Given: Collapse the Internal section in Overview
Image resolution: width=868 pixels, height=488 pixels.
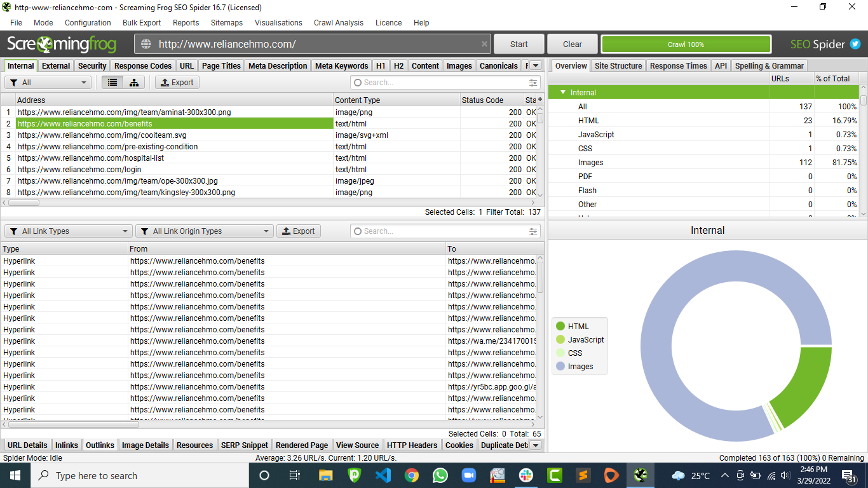Looking at the screenshot, I should coord(562,93).
